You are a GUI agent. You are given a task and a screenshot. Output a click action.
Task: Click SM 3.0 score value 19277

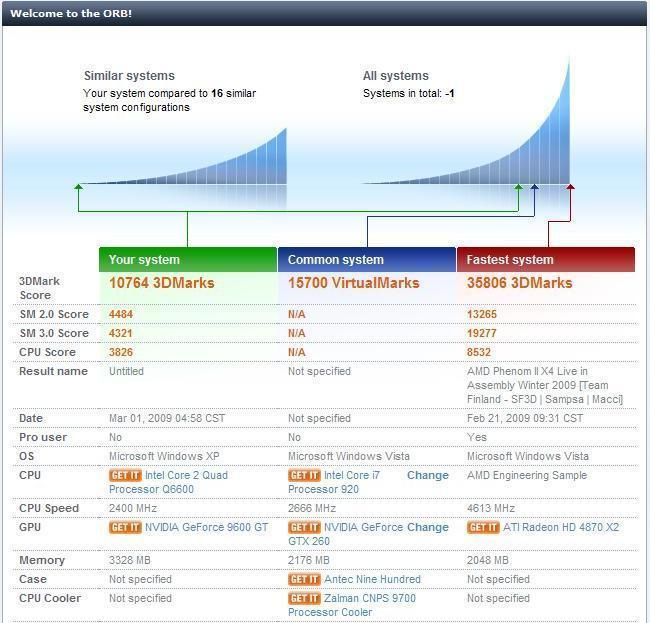pos(482,333)
